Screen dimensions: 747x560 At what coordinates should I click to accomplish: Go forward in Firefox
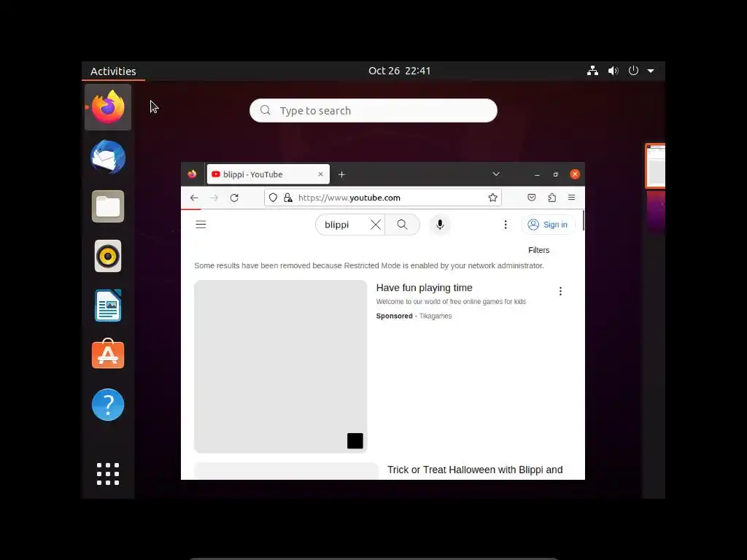tap(214, 198)
